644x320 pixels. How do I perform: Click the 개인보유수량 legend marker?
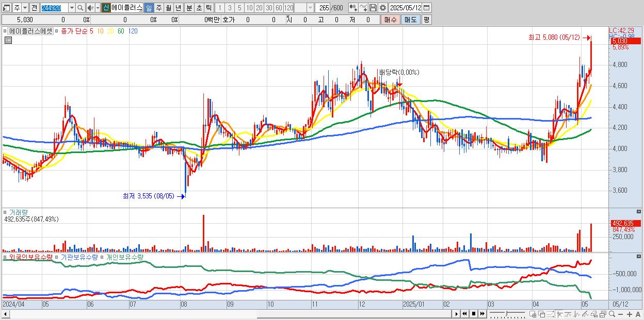[102, 257]
